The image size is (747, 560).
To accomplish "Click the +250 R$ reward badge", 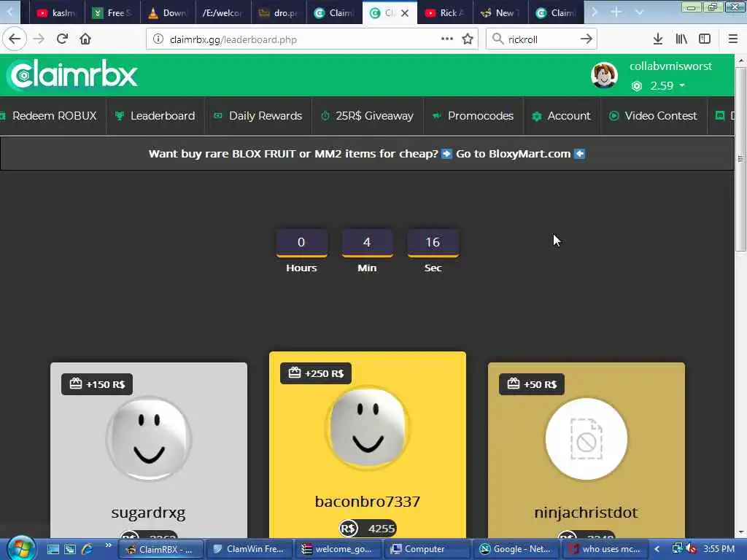I will click(x=316, y=373).
